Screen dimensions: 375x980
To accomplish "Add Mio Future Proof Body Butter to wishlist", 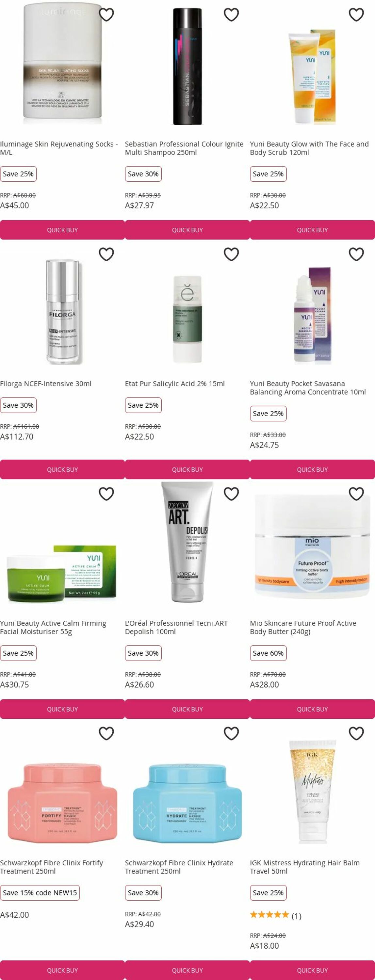I will coord(356,494).
